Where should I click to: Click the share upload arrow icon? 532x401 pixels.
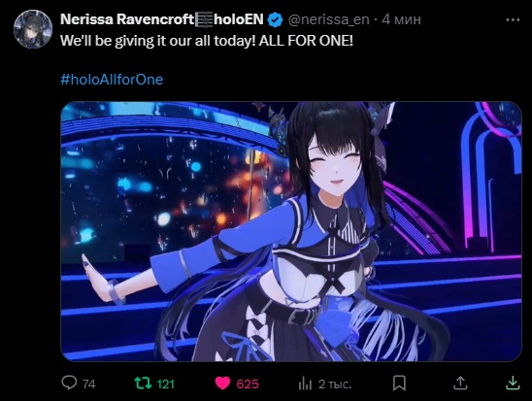coord(460,383)
